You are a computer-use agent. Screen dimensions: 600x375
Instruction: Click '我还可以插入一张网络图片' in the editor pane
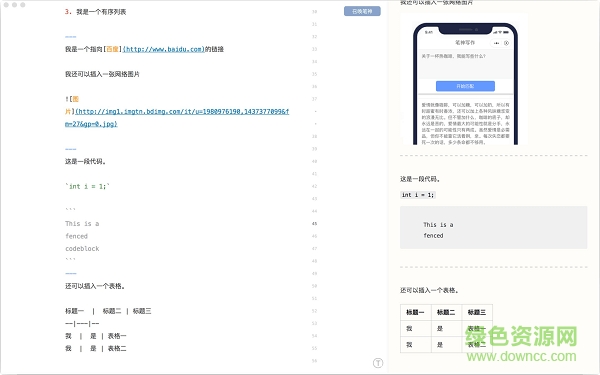point(102,74)
